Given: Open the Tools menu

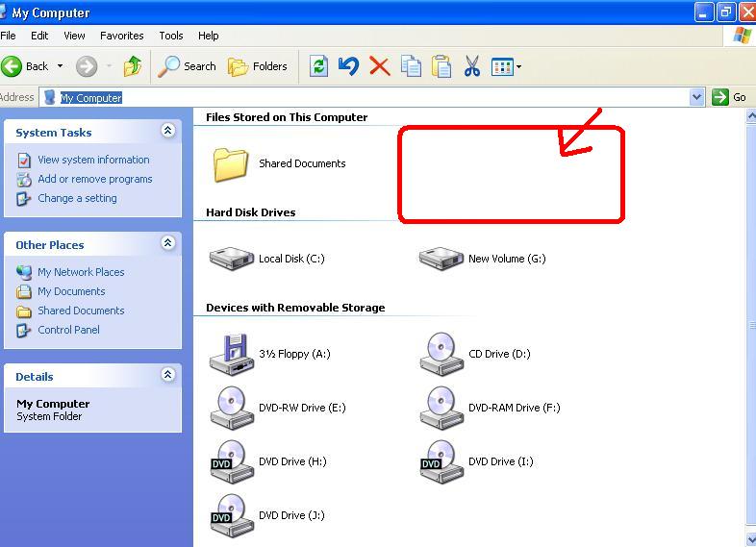Looking at the screenshot, I should pos(171,36).
